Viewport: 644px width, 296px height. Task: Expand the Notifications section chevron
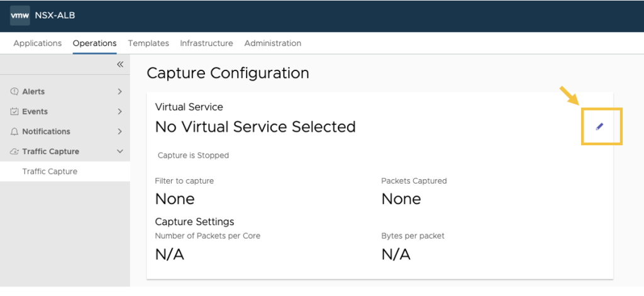click(x=119, y=132)
